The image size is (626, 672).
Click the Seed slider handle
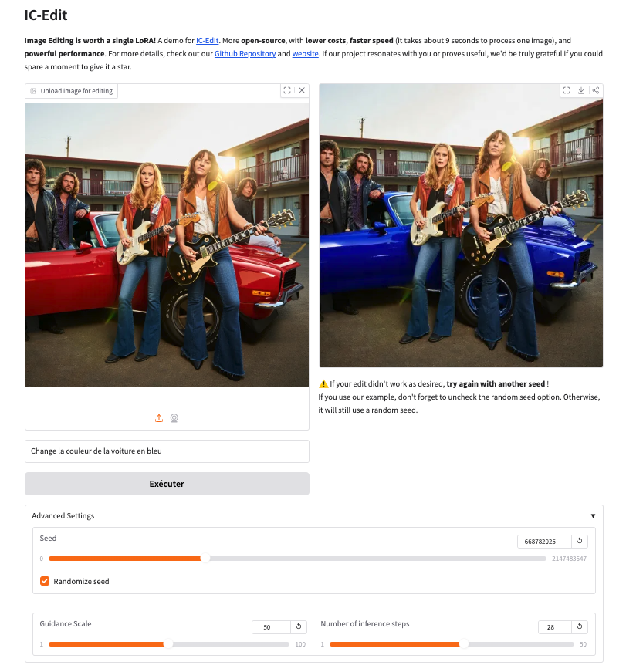205,559
